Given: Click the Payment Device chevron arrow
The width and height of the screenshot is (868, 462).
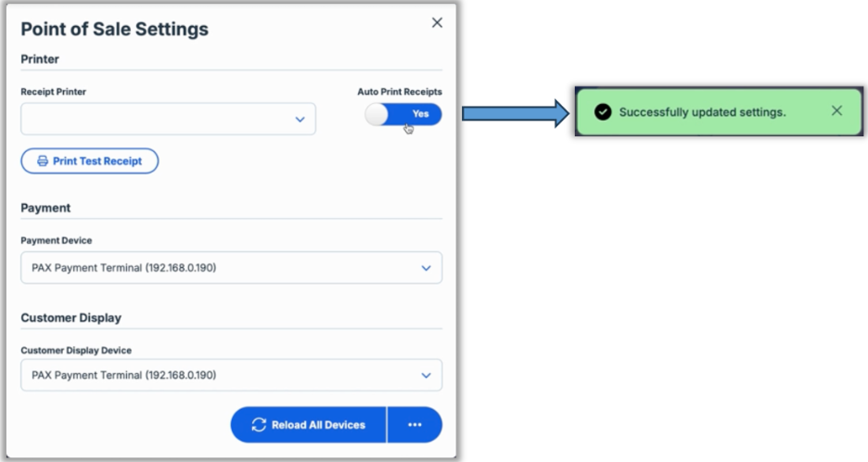Looking at the screenshot, I should [426, 268].
